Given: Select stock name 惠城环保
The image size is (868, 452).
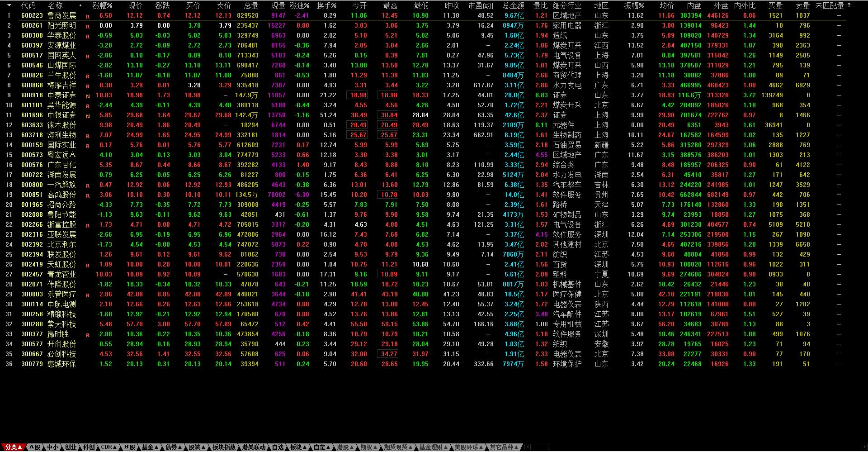Looking at the screenshot, I should [61, 364].
